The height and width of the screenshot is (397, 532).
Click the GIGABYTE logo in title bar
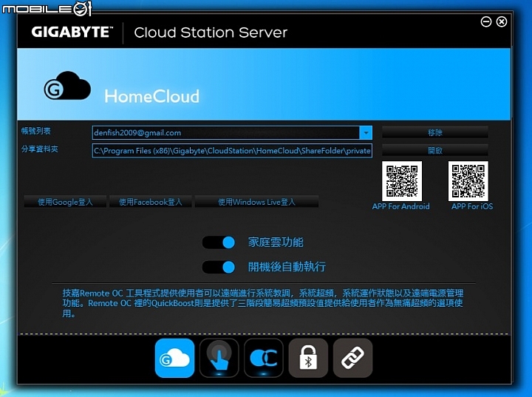click(x=72, y=33)
